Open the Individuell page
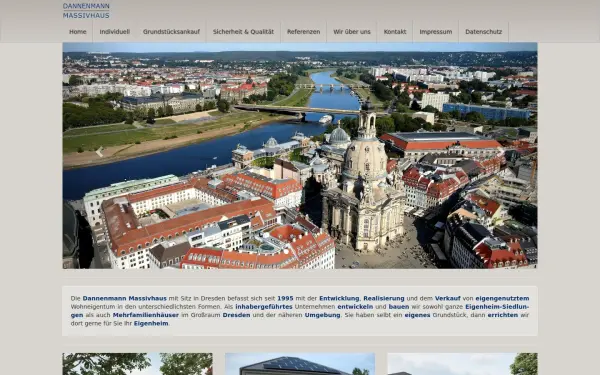This screenshot has height=375, width=600. click(115, 32)
